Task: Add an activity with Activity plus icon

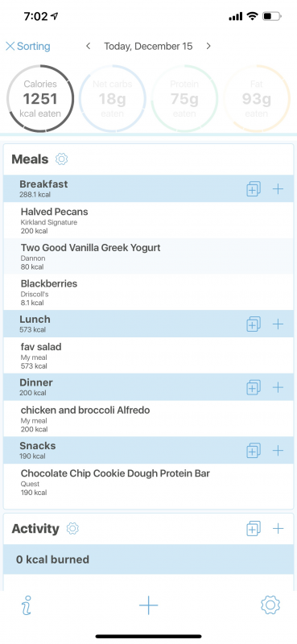Action: point(278,528)
